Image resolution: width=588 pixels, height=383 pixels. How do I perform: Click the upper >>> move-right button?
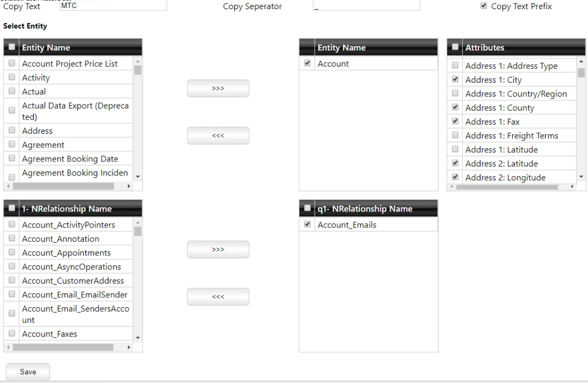click(x=218, y=88)
